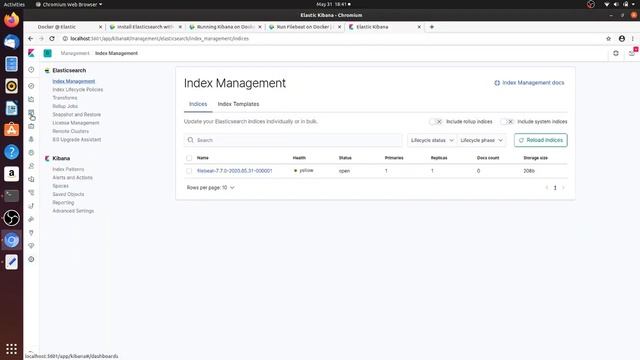Open SIEM icon in Kibana sidebar
This screenshot has width=640, height=360.
[x=31, y=219]
